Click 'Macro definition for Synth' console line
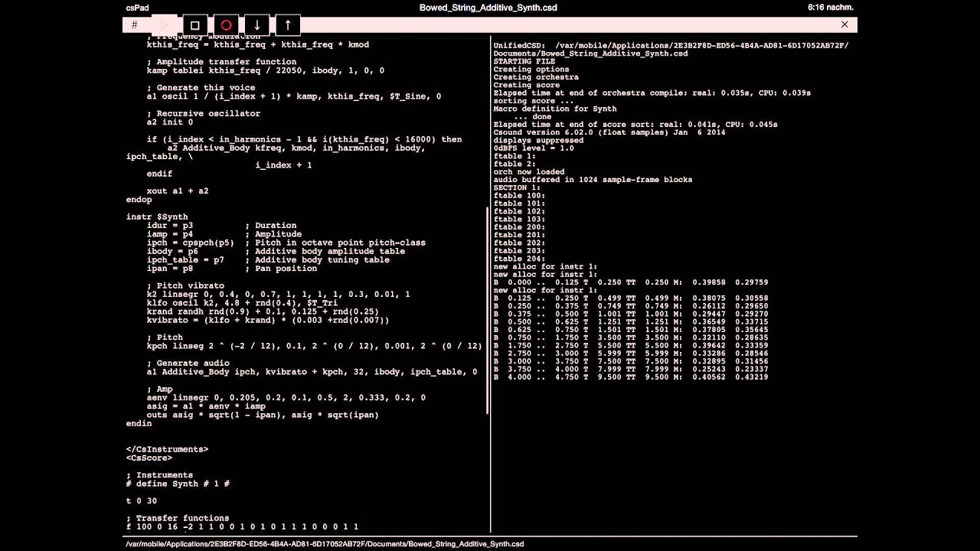This screenshot has height=551, width=980. [x=555, y=109]
